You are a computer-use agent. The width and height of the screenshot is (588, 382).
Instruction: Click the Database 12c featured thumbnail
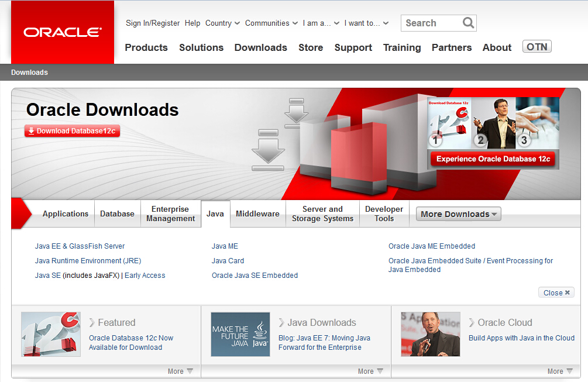51,334
